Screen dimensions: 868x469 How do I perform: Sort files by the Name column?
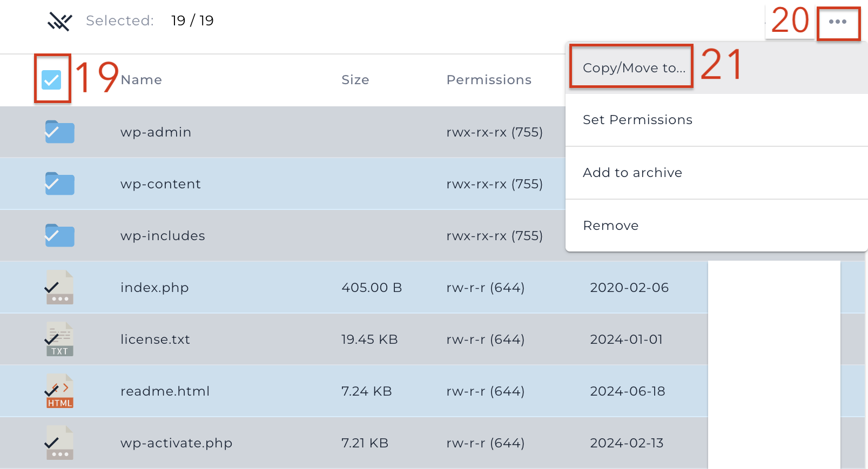[x=142, y=80]
